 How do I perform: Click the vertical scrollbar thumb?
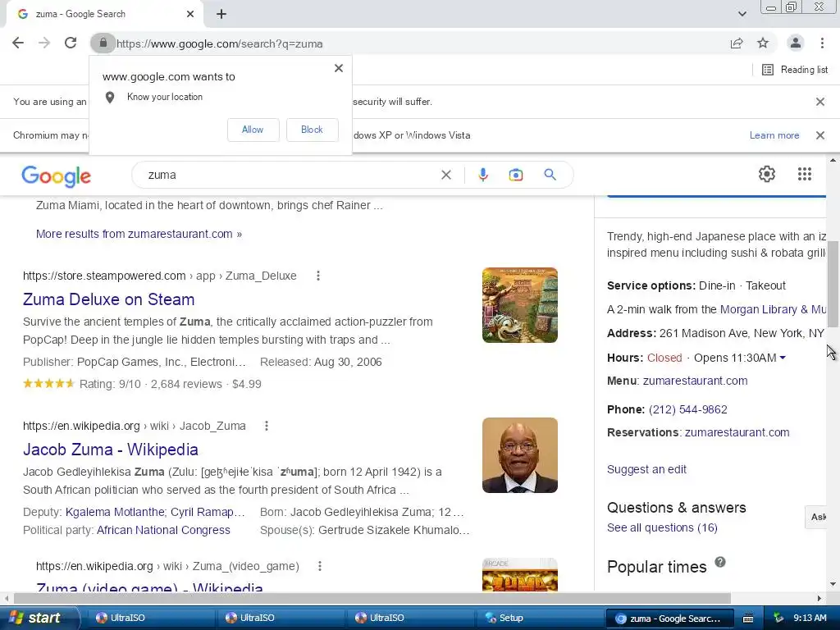pyautogui.click(x=833, y=284)
